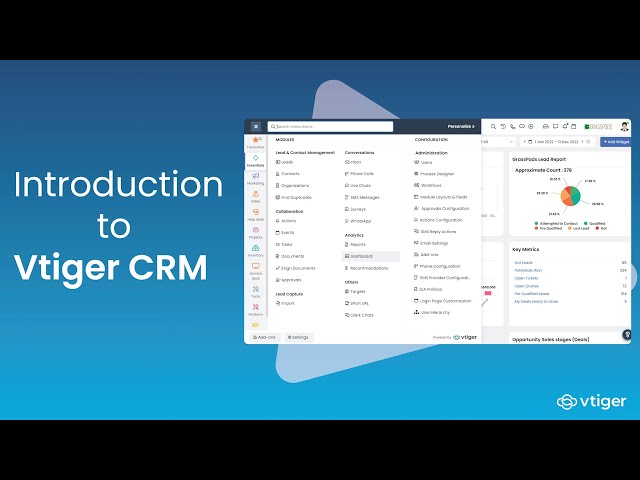Open Surveys

pos(356,209)
